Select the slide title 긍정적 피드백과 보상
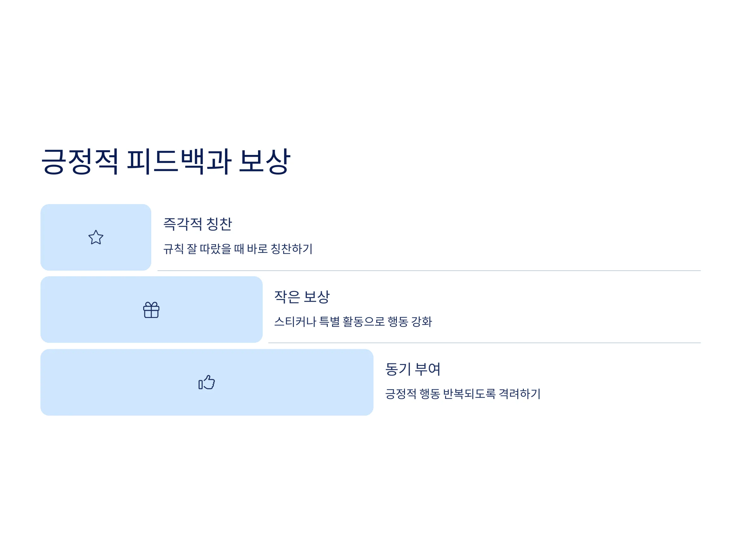Viewport: 747px width, 560px height. [166, 161]
